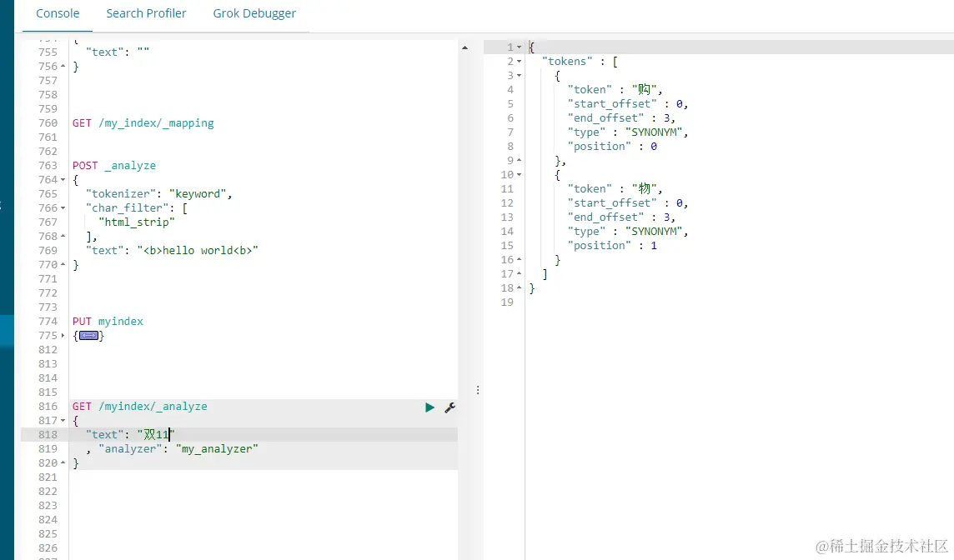Viewport: 954px width, 560px height.
Task: Click the token "购" in response
Action: (644, 90)
